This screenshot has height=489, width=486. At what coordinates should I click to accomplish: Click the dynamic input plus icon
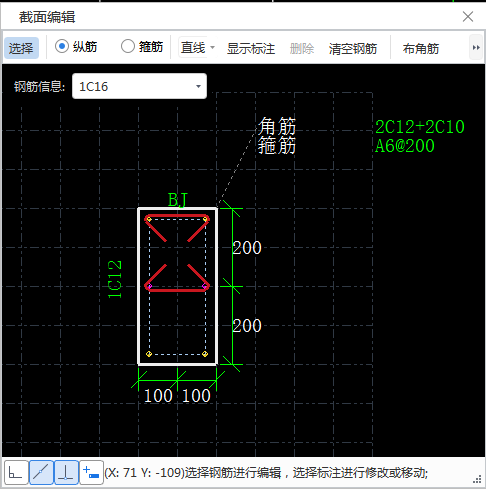(91, 472)
